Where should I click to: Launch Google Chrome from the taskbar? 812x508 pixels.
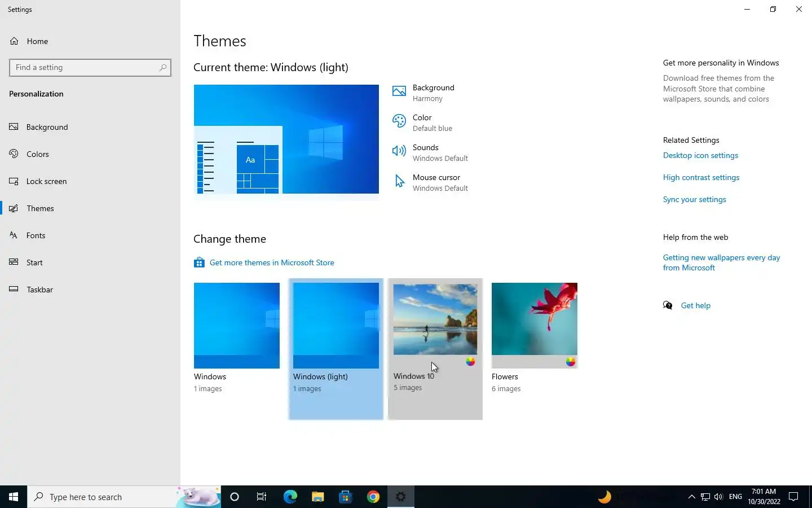tap(373, 497)
